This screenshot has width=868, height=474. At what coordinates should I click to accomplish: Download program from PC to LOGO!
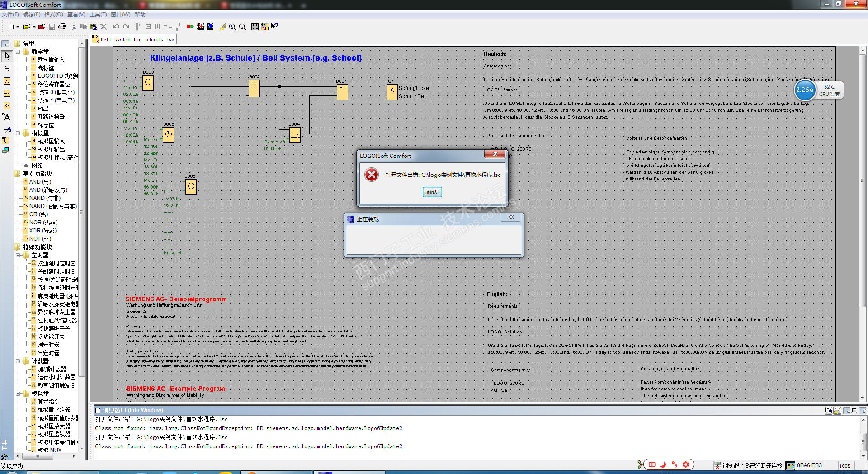point(200,27)
